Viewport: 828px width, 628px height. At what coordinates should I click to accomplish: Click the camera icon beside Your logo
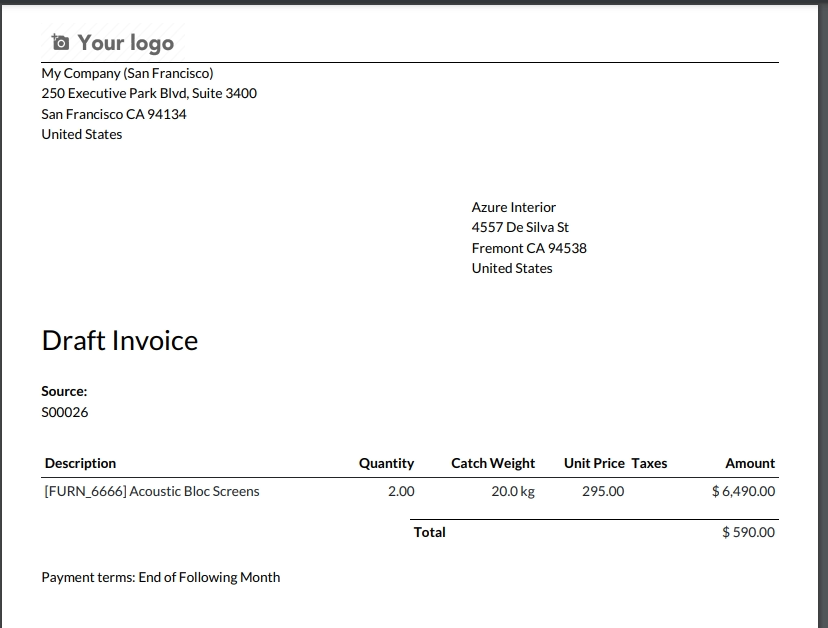(x=60, y=42)
